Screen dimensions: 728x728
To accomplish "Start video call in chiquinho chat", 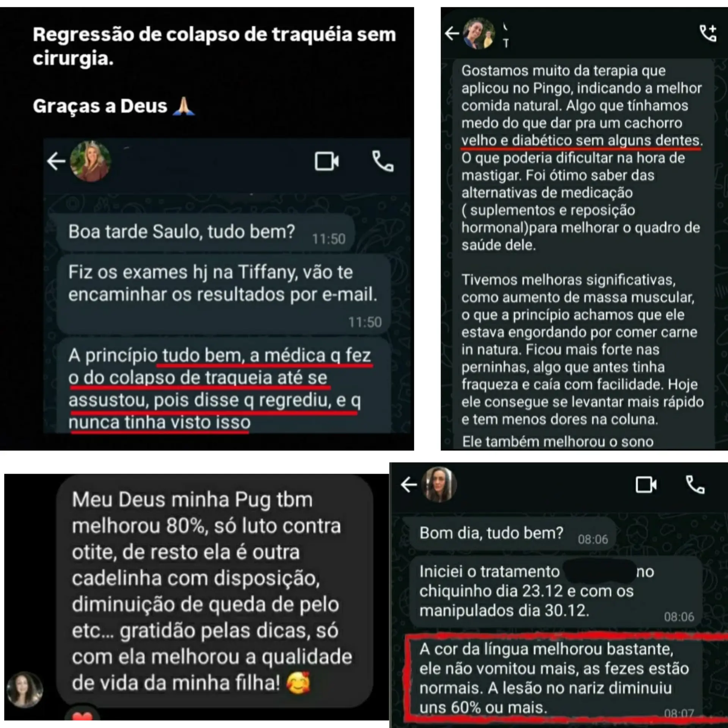I will tap(646, 485).
